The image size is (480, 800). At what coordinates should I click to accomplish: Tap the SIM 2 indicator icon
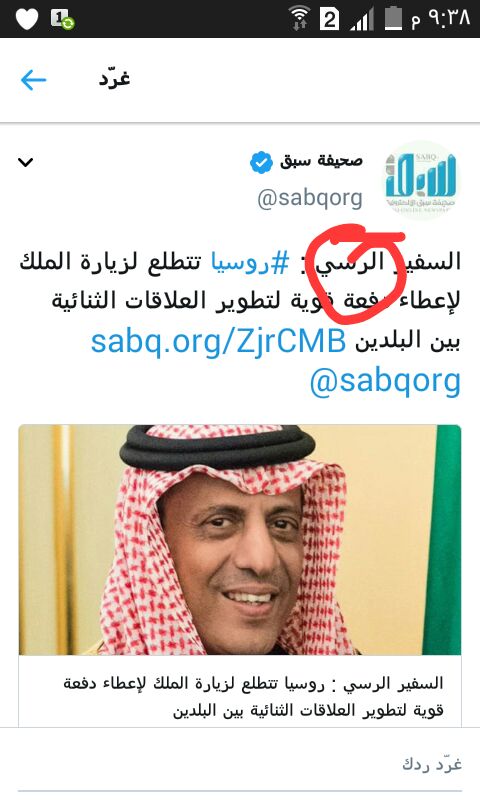coord(330,19)
